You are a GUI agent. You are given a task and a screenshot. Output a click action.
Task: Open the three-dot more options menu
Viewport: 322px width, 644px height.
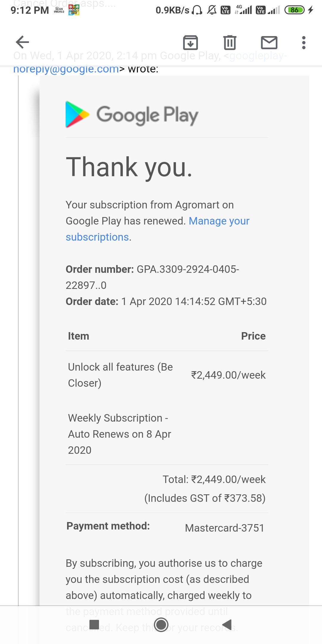304,43
